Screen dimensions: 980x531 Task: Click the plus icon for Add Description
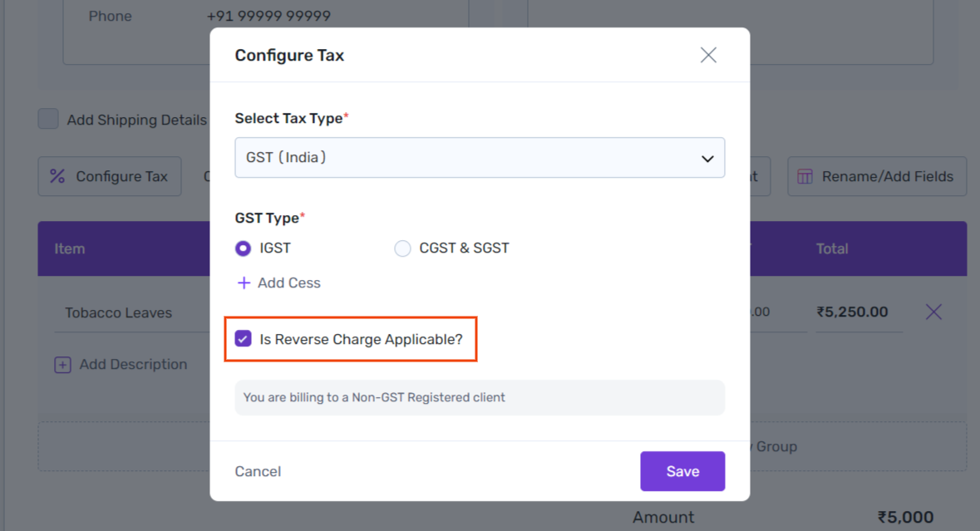(x=62, y=365)
